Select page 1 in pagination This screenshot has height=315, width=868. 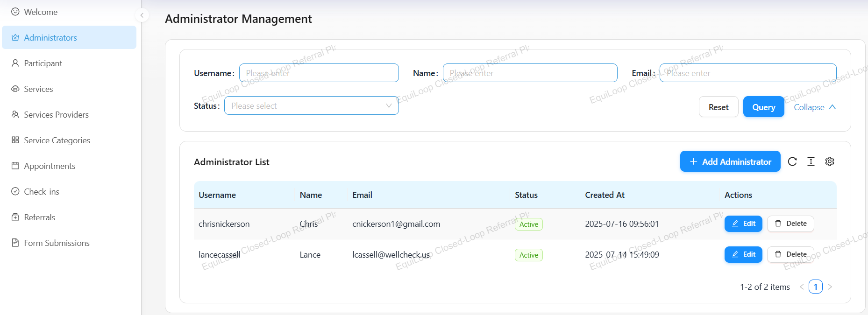[x=816, y=287]
